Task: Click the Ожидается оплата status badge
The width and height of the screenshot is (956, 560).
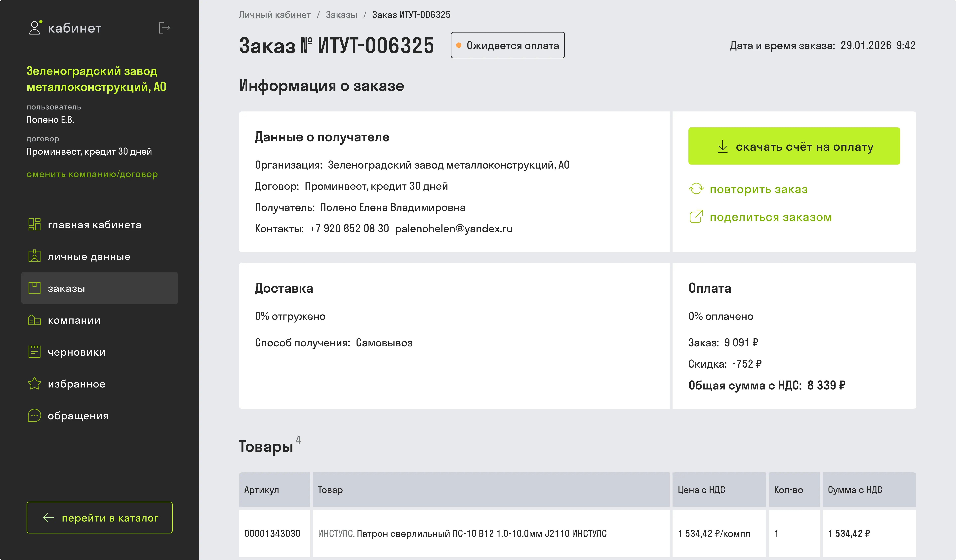Action: click(x=508, y=45)
